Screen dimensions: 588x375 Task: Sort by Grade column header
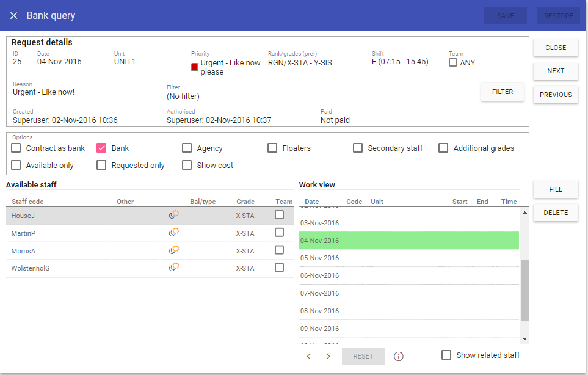[x=245, y=202]
